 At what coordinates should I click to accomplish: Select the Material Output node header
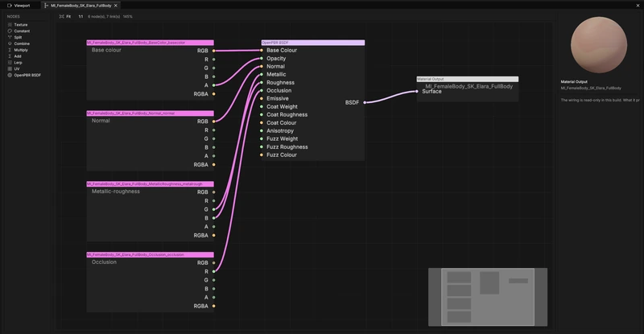468,79
